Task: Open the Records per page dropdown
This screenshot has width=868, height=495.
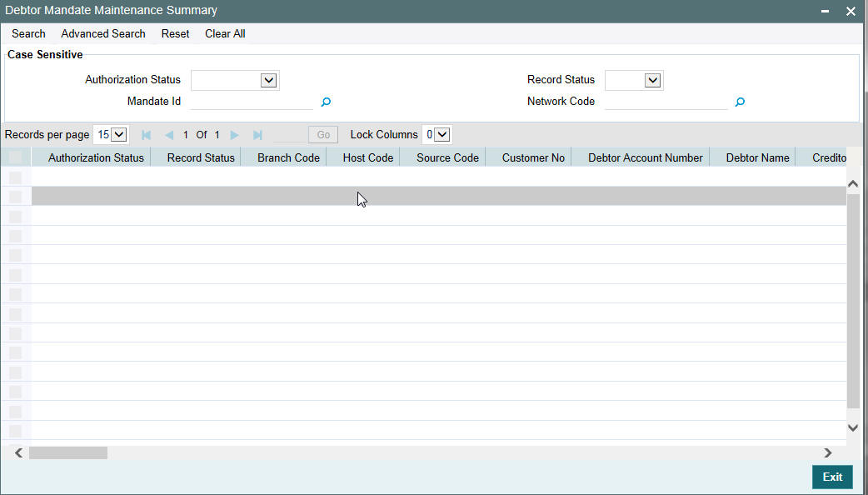Action: click(112, 134)
